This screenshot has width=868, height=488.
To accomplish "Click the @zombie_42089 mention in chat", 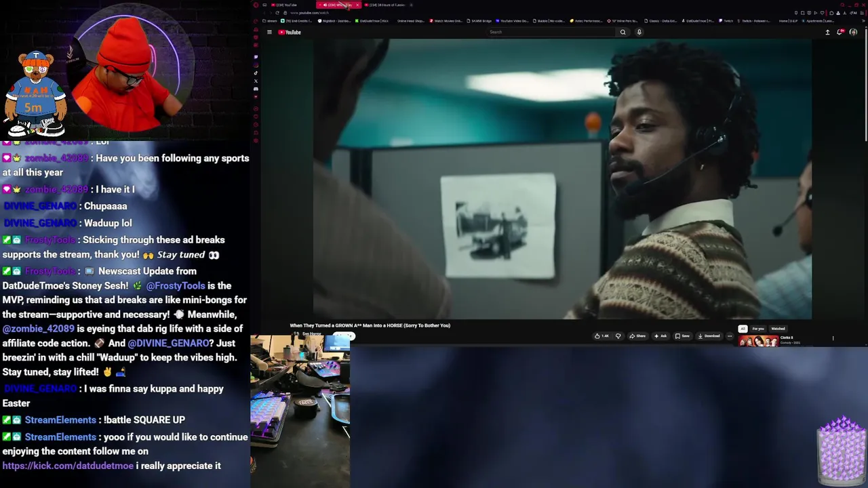I will 38,329.
